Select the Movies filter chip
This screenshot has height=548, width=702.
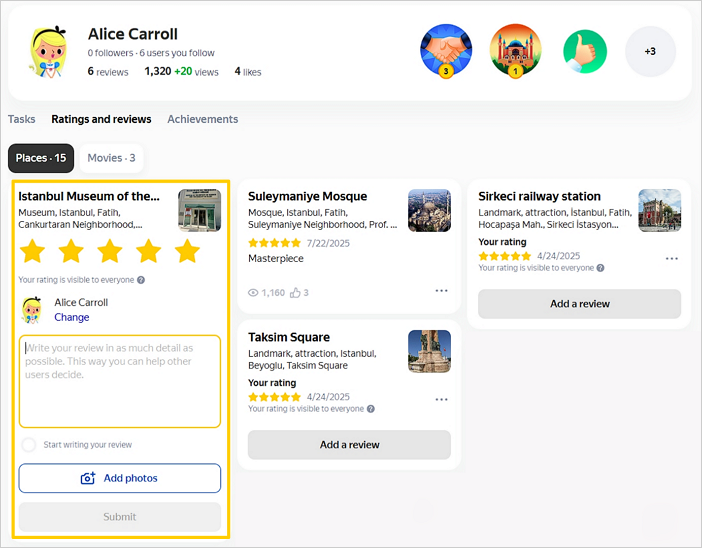111,158
